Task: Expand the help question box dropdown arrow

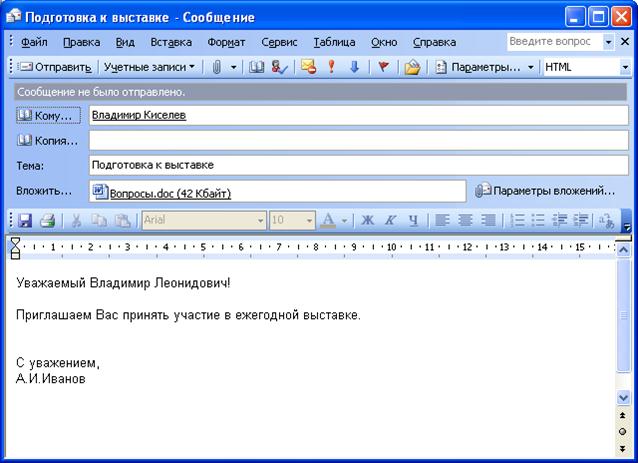Action: tap(608, 42)
